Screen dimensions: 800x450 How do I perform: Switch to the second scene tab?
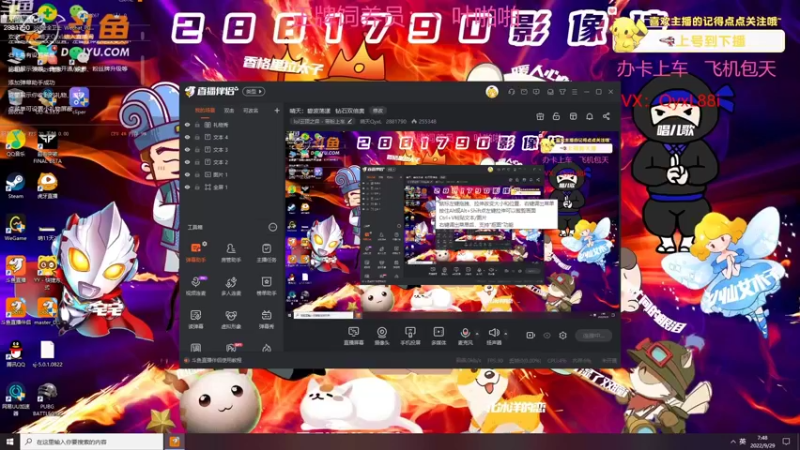click(229, 110)
